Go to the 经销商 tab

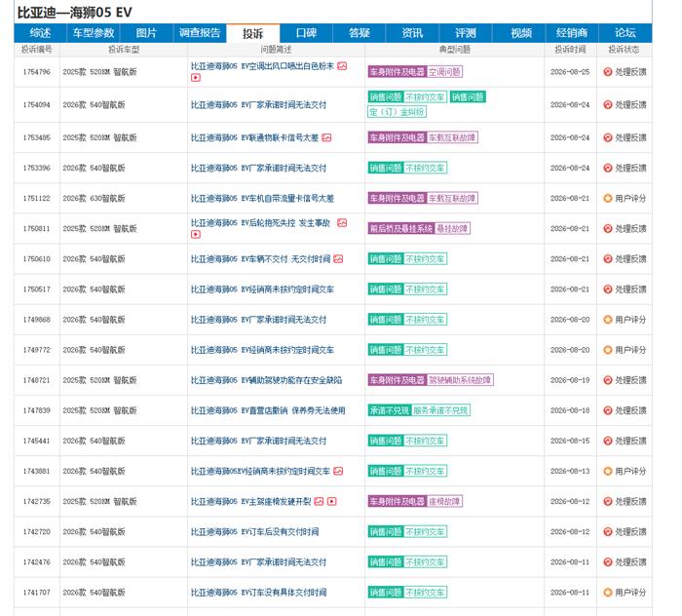[x=572, y=33]
